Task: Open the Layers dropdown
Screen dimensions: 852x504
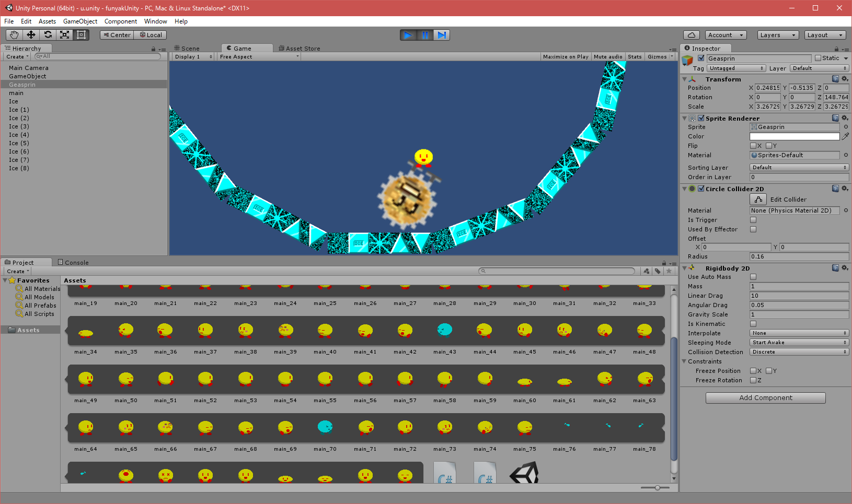Action: click(778, 35)
